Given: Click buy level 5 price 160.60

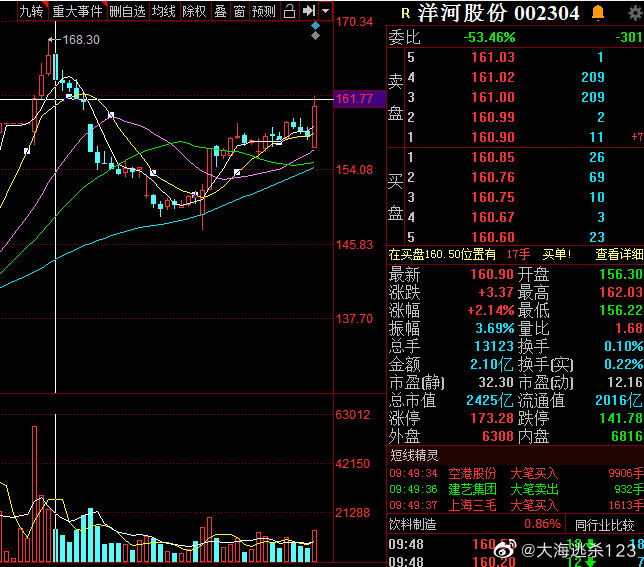Looking at the screenshot, I should click(493, 237).
